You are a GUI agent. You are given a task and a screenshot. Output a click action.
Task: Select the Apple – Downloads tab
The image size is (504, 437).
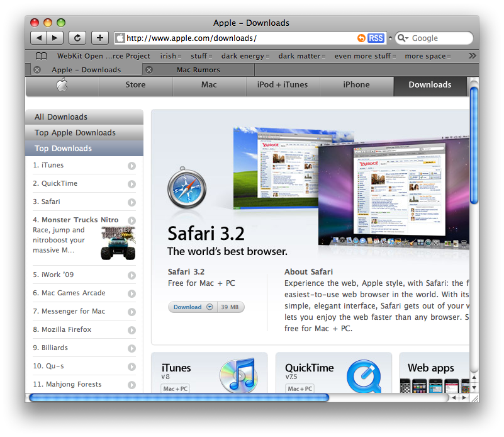coord(86,70)
